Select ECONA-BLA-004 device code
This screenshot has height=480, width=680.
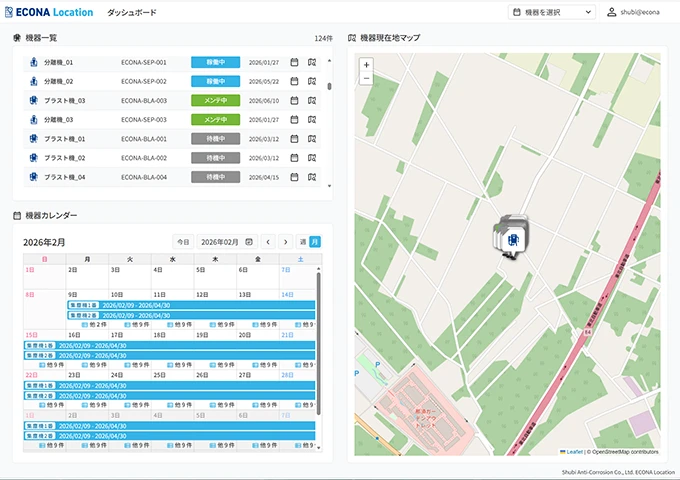click(x=144, y=177)
